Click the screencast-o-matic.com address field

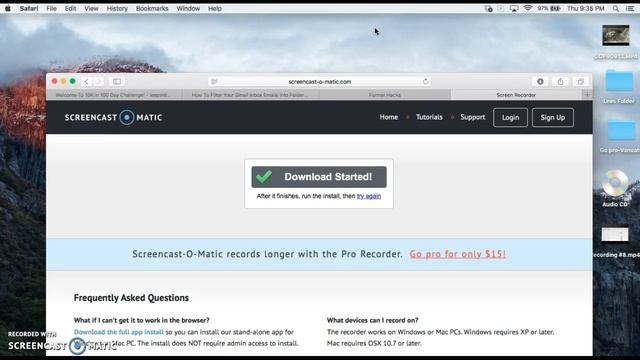[320, 82]
